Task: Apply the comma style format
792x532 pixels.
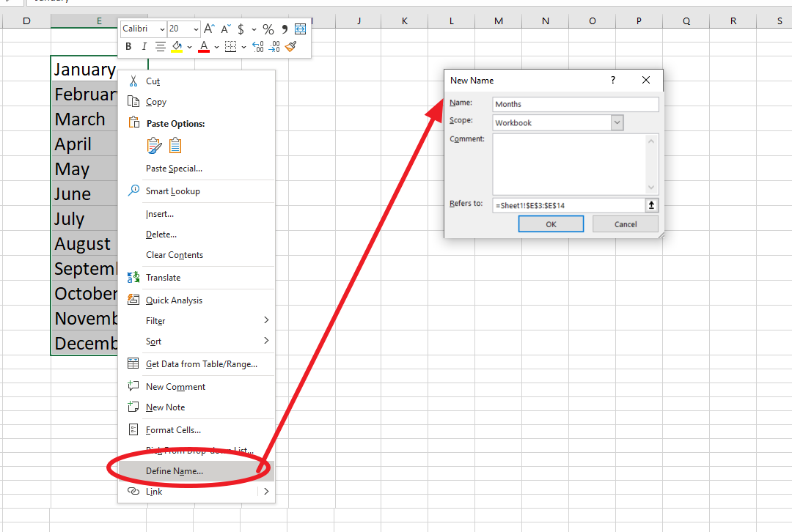Action: (285, 29)
